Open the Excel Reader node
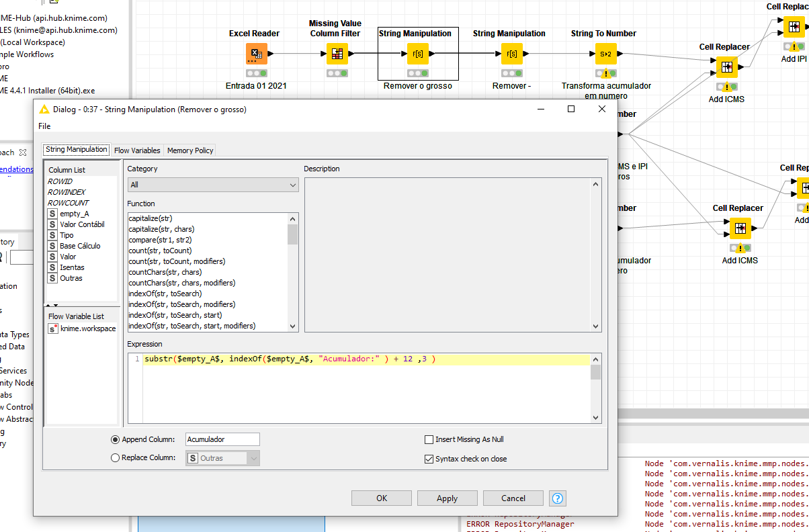Image resolution: width=809 pixels, height=532 pixels. click(x=256, y=53)
